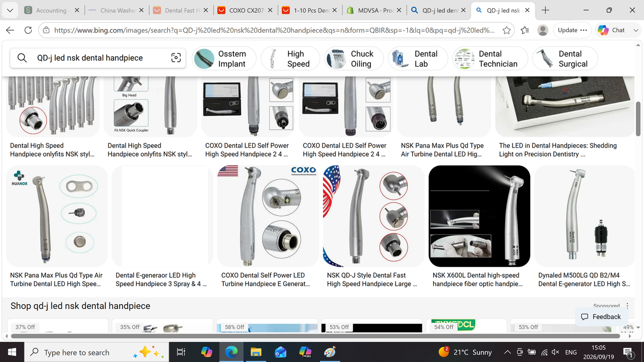Open the 21°C Sunny weather widget

pos(465,352)
